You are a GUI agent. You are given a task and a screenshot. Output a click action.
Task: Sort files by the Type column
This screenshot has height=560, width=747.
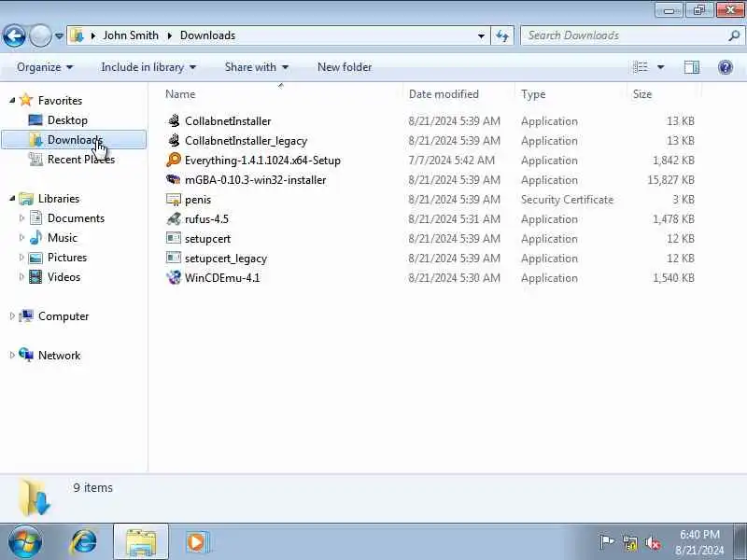coord(533,94)
